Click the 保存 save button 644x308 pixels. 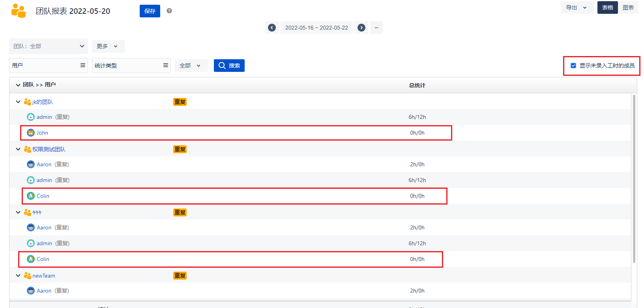pos(150,11)
